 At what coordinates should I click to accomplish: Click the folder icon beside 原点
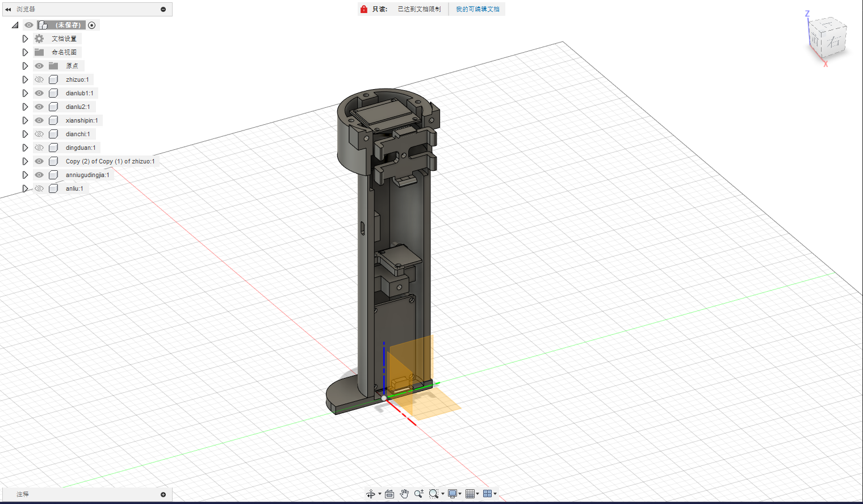pos(53,66)
